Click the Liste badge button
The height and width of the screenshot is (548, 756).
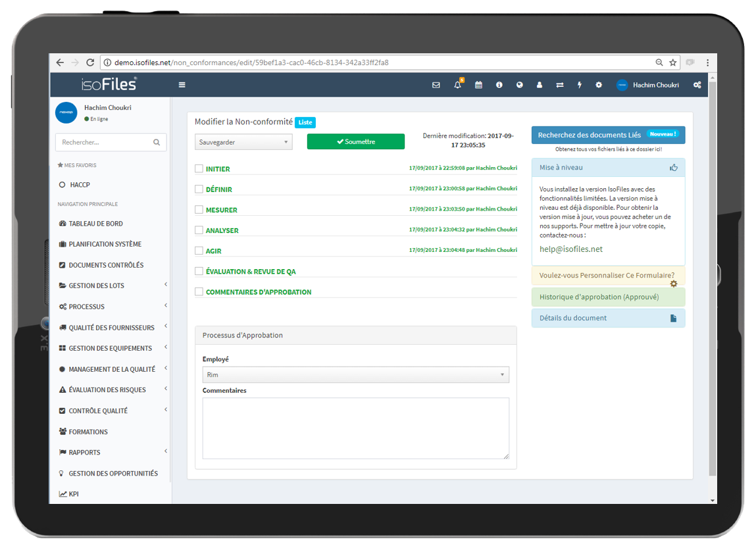[305, 122]
